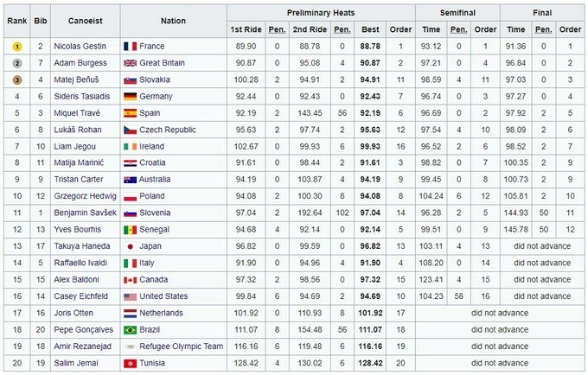588x375 pixels.
Task: Open the Adam Burgess canoeist link
Action: pyautogui.click(x=80, y=62)
